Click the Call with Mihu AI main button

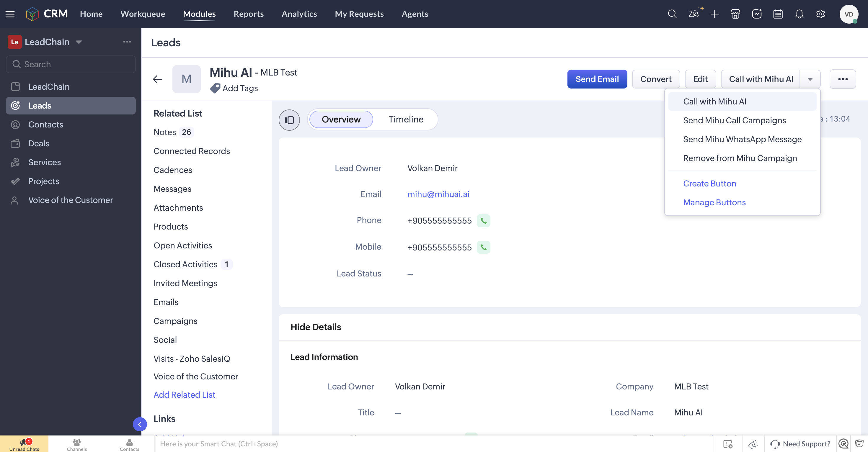click(761, 79)
